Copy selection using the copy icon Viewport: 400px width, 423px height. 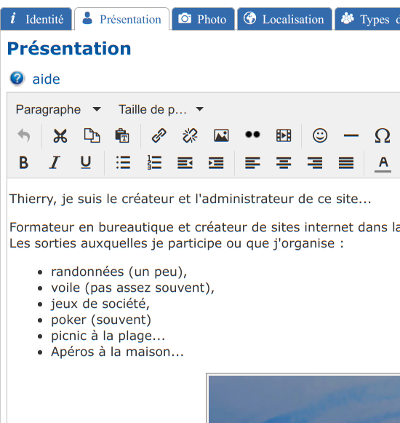pyautogui.click(x=92, y=136)
